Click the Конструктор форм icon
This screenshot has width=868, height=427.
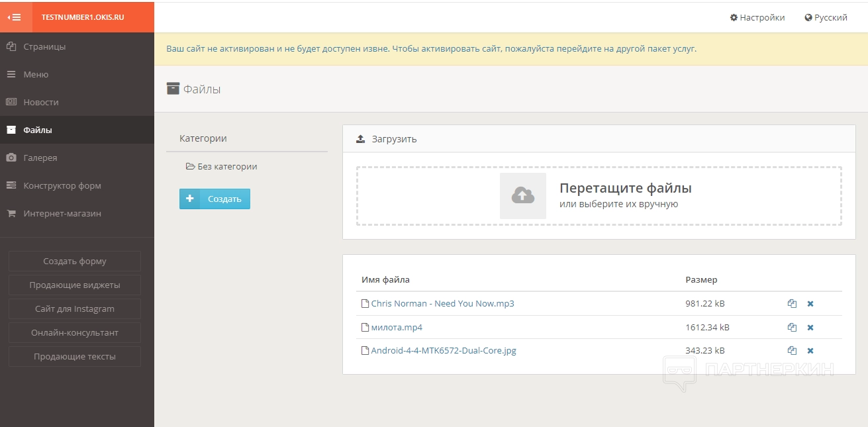(11, 186)
